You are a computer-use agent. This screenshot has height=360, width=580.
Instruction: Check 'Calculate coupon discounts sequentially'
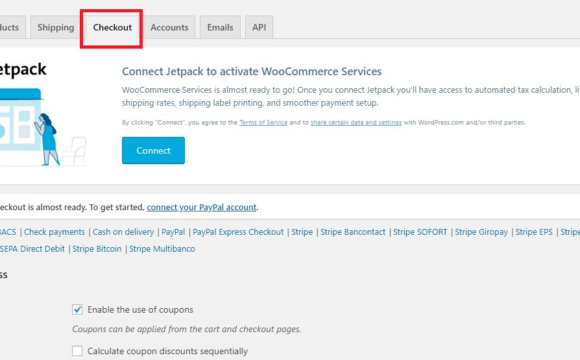tap(77, 351)
